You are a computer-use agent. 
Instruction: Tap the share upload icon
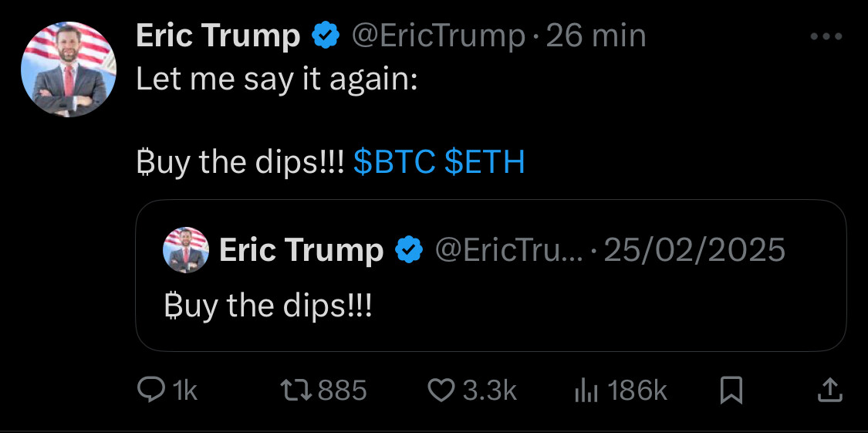point(829,391)
